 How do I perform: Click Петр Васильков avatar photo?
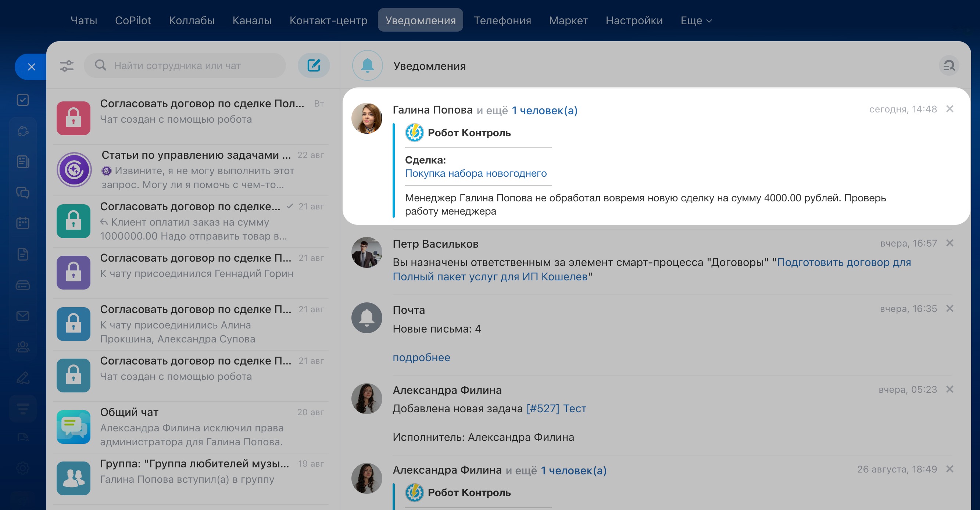[367, 252]
